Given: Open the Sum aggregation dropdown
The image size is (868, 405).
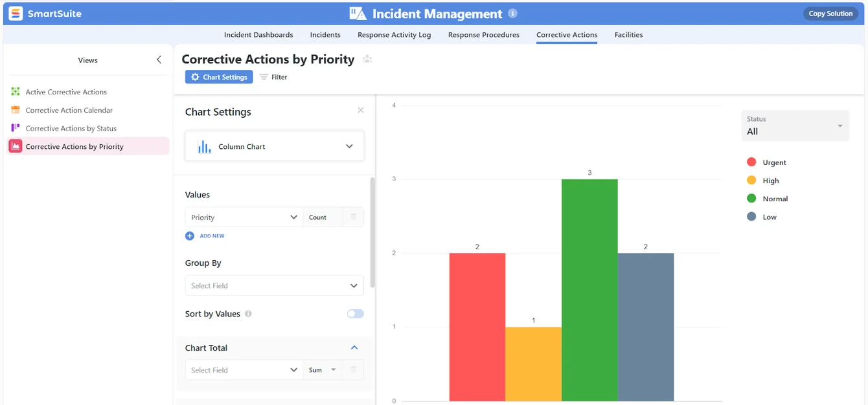Looking at the screenshot, I should pos(323,370).
